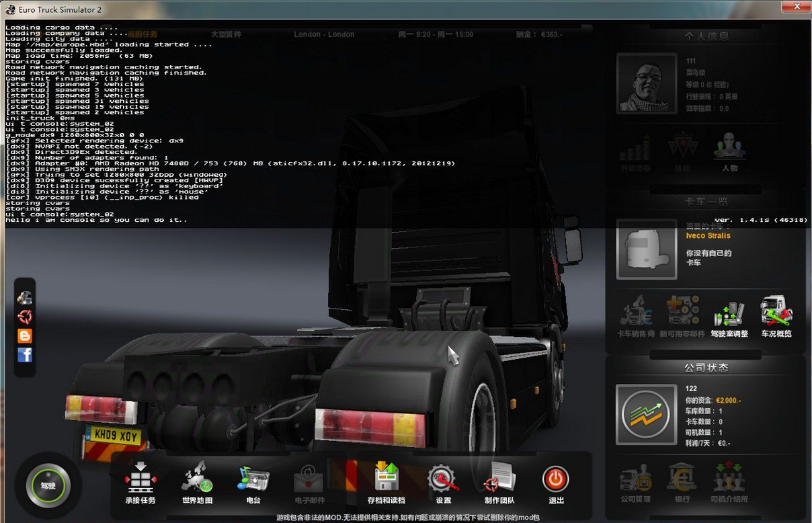Open 存档和读档 save and load
This screenshot has width=812, height=523.
(387, 483)
